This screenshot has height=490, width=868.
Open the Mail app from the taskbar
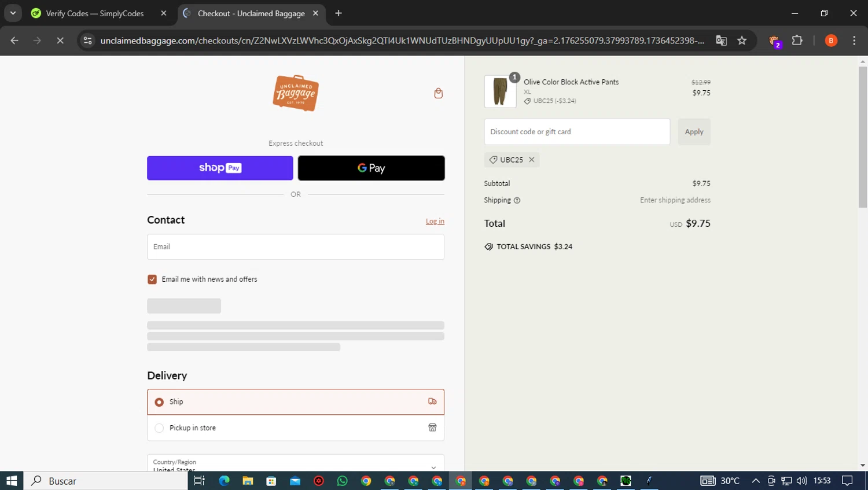(x=295, y=481)
